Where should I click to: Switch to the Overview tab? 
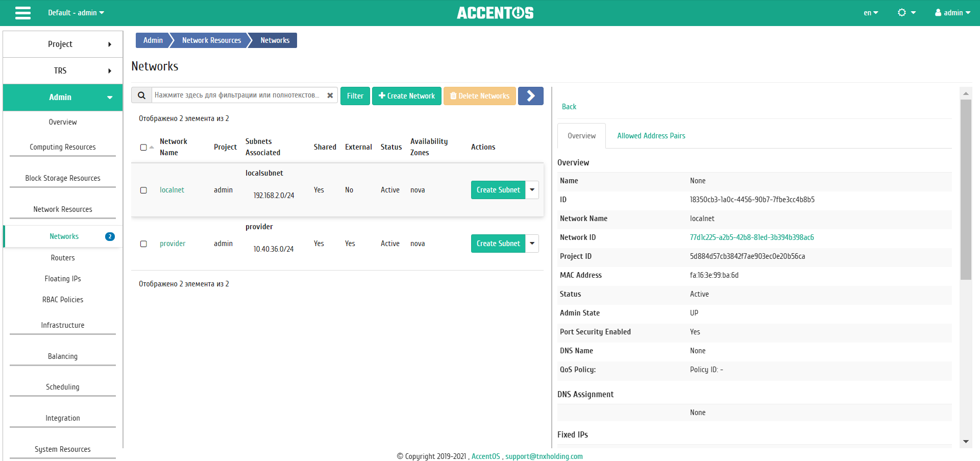pyautogui.click(x=581, y=136)
